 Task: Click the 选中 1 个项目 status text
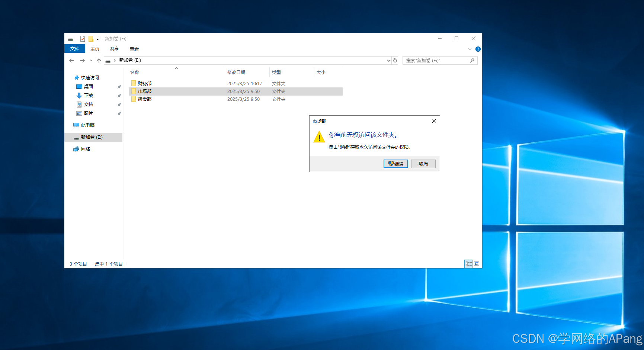pos(109,264)
